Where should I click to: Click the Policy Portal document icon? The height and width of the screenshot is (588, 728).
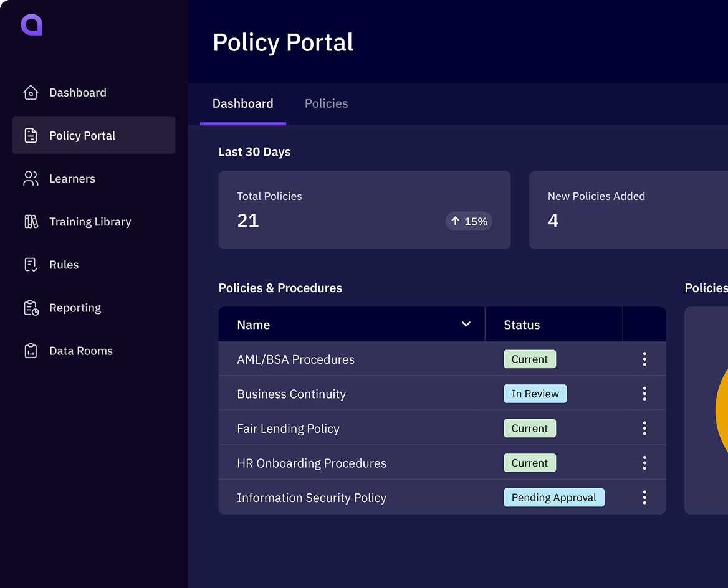click(31, 136)
